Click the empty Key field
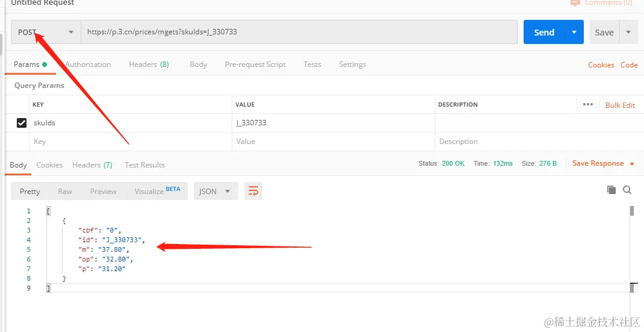This screenshot has width=644, height=332. pyautogui.click(x=131, y=142)
